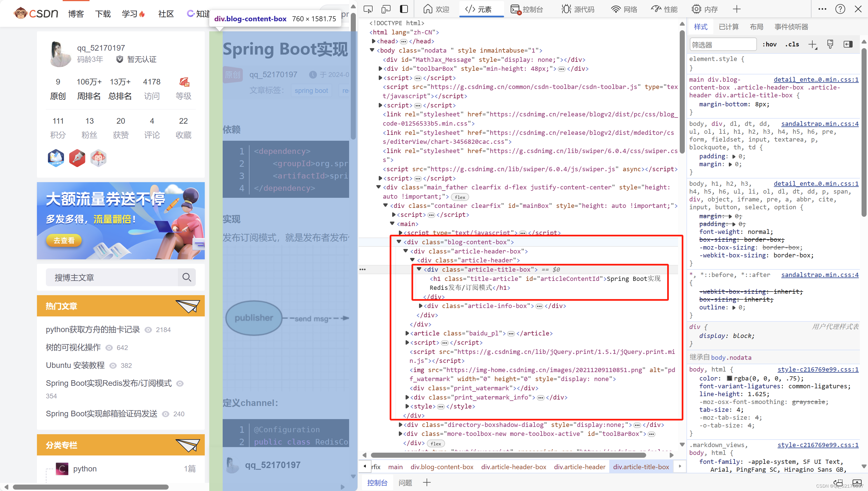The image size is (868, 491).
Task: Toggle .cls class editor
Action: [x=792, y=44]
